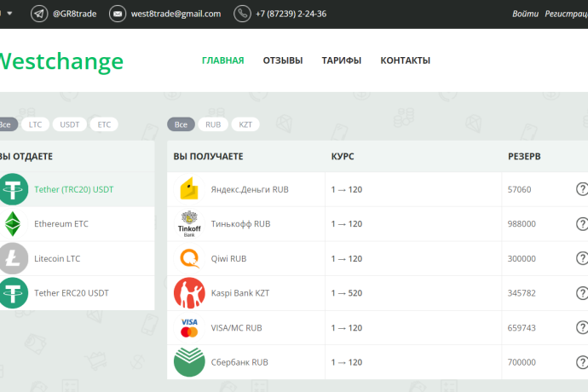Click the Yandex Money wallet icon
The height and width of the screenshot is (392, 588).
[x=189, y=189]
